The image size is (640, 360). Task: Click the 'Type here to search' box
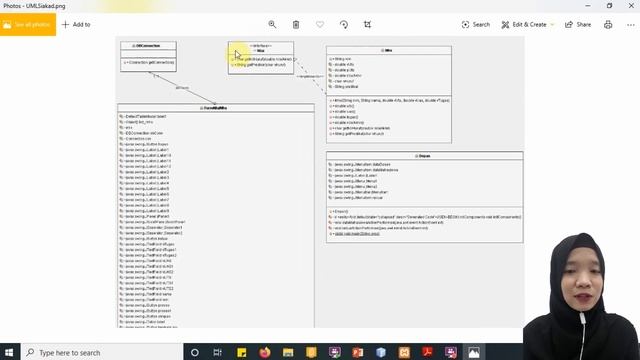click(101, 352)
